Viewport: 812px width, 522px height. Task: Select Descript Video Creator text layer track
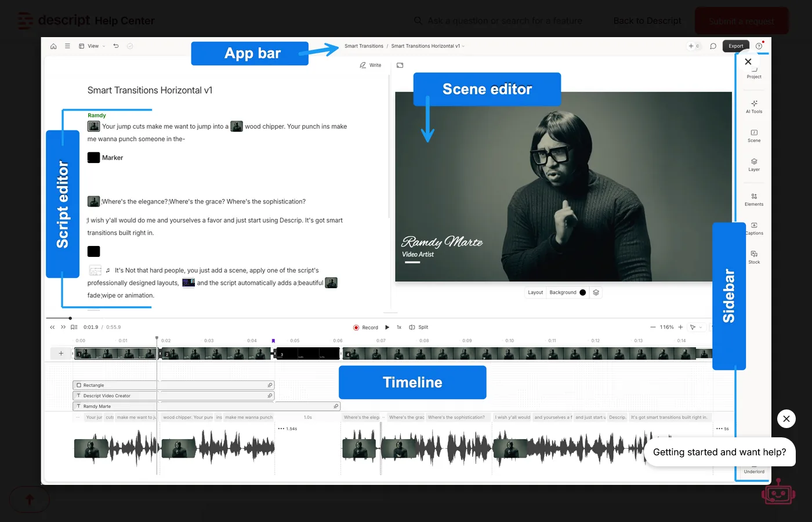point(173,396)
